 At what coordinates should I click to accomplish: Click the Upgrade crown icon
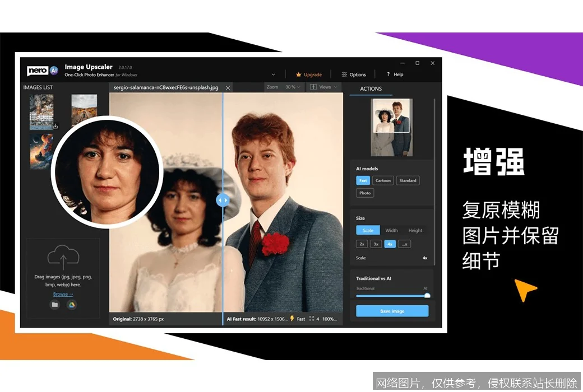coord(299,74)
